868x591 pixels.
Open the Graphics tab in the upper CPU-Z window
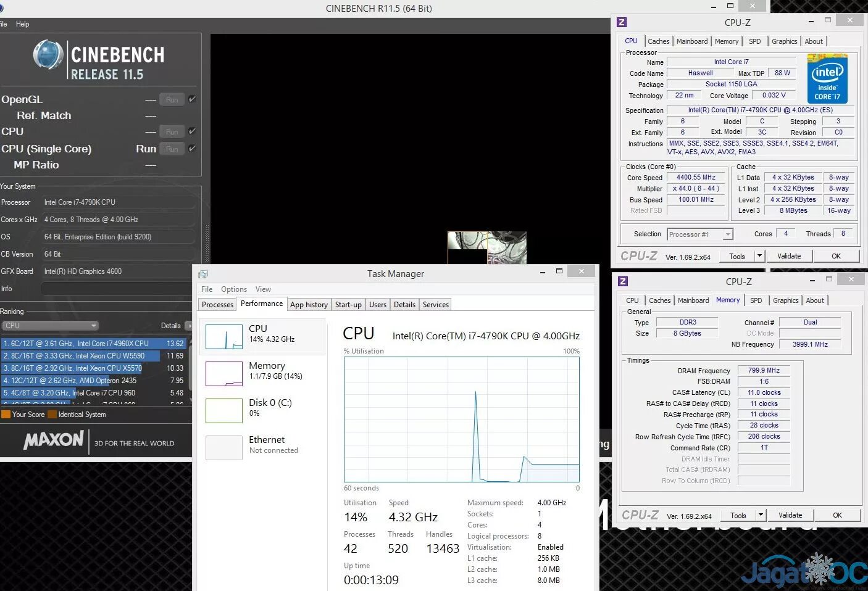[785, 41]
